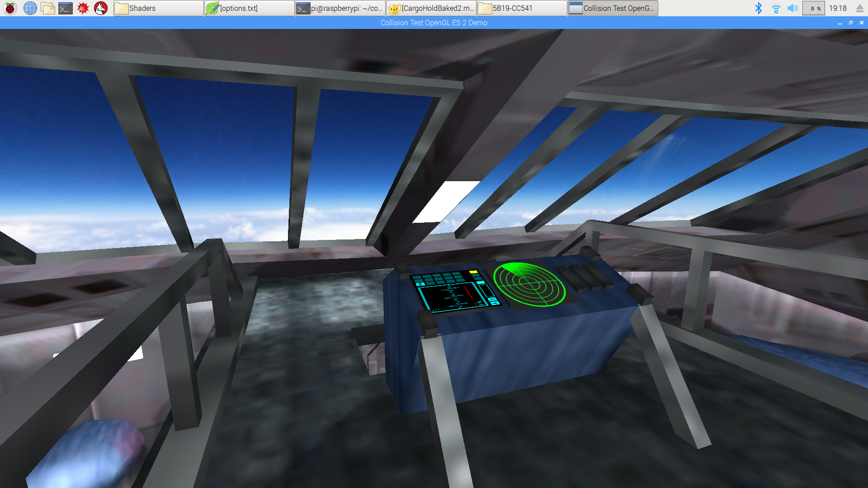Launch the Terminal from the panel
The image size is (868, 488).
click(65, 8)
